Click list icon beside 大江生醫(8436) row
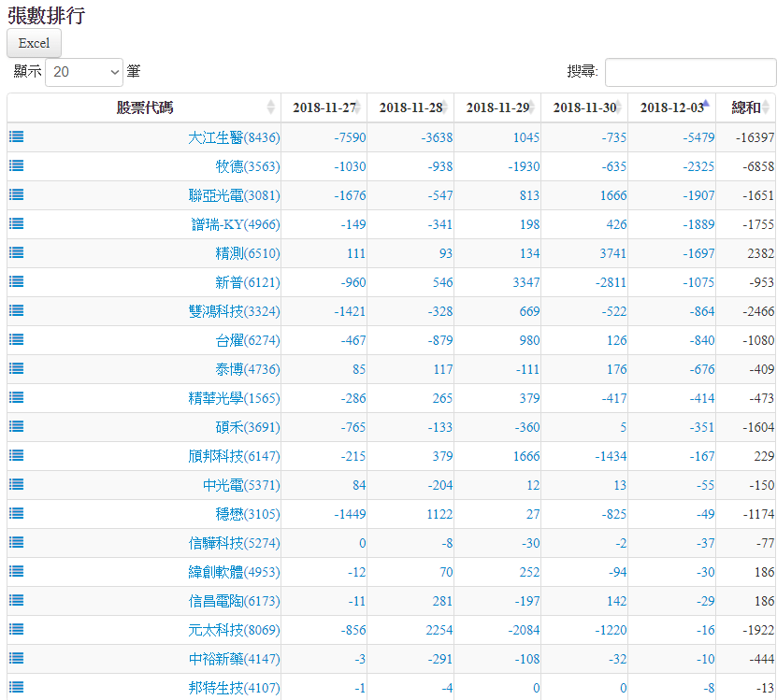The image size is (777, 700). point(17,136)
